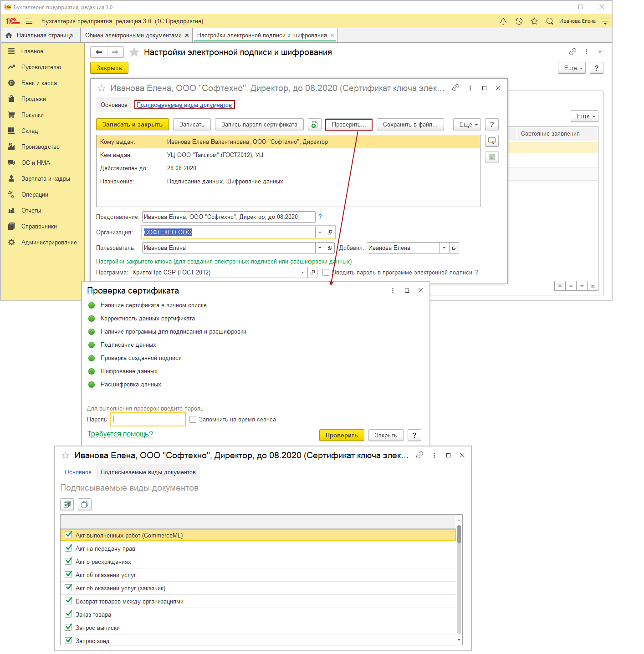644x654 pixels.
Task: Click green certificate icon beside password button
Action: (x=314, y=124)
